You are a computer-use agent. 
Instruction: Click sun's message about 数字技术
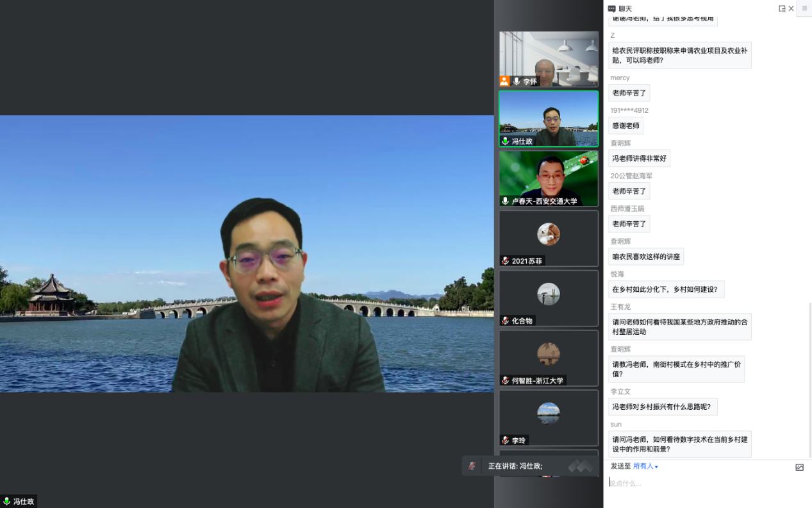click(679, 444)
